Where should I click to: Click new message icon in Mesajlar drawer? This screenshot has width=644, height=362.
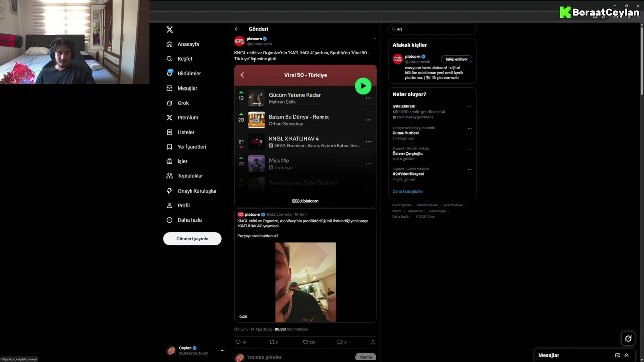617,355
